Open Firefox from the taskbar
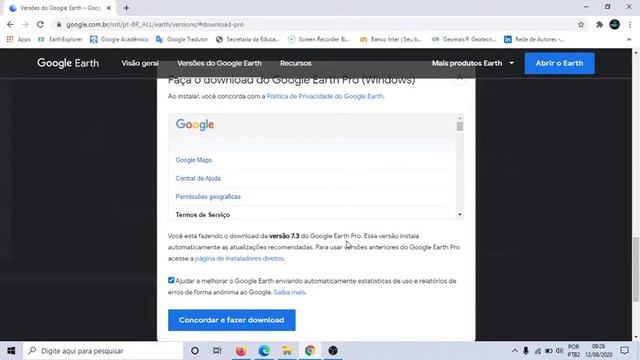Screen dimensions: 640x360 click(x=241, y=351)
